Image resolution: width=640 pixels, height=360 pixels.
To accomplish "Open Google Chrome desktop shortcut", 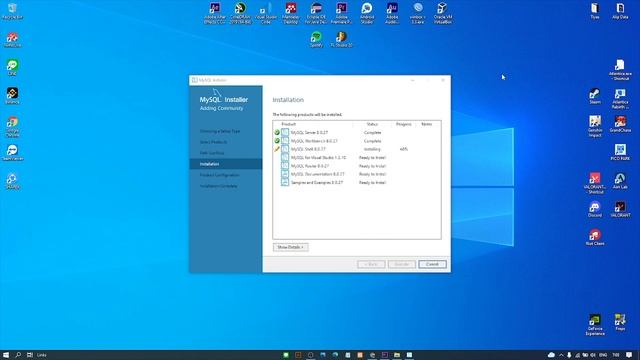I will [x=12, y=127].
